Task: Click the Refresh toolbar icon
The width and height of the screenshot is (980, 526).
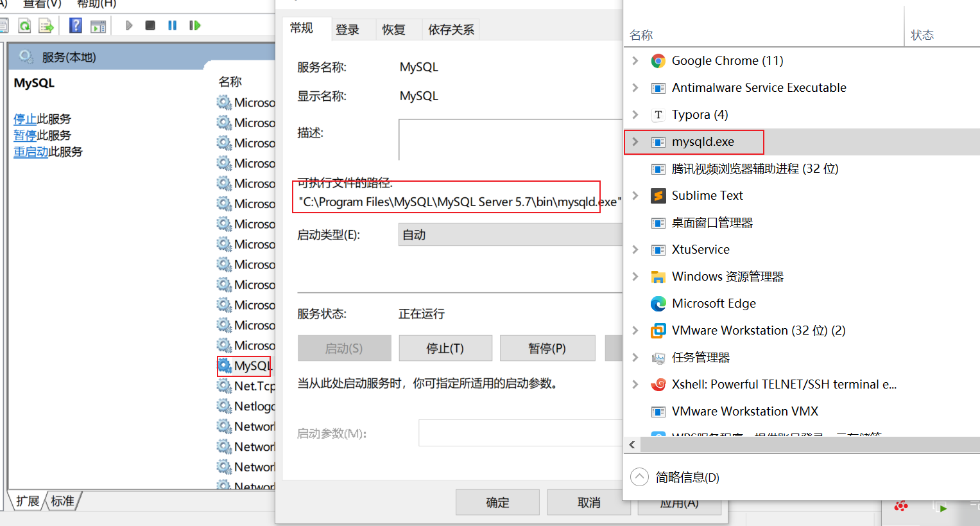Action: [24, 26]
